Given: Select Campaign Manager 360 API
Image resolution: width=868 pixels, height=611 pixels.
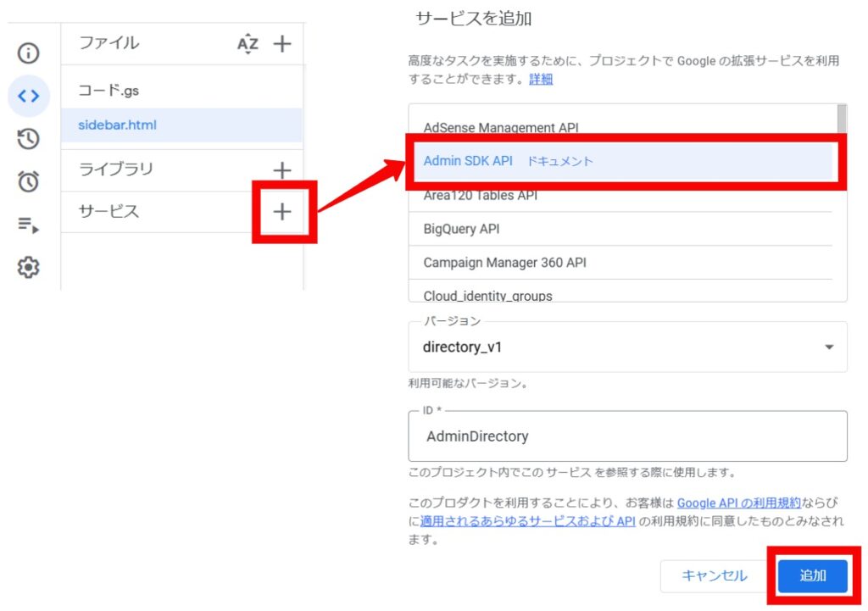Looking at the screenshot, I should click(504, 263).
